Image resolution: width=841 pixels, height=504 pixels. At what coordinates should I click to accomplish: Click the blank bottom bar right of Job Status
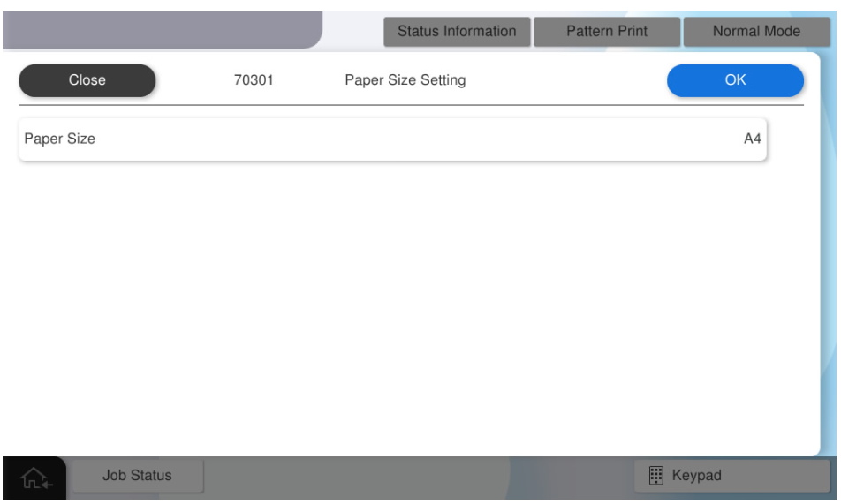coord(415,478)
